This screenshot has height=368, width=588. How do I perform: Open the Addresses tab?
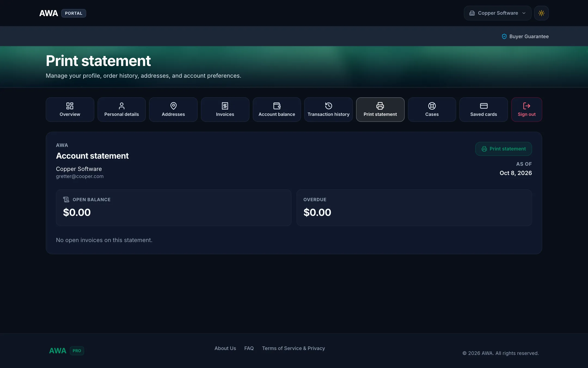click(x=173, y=110)
